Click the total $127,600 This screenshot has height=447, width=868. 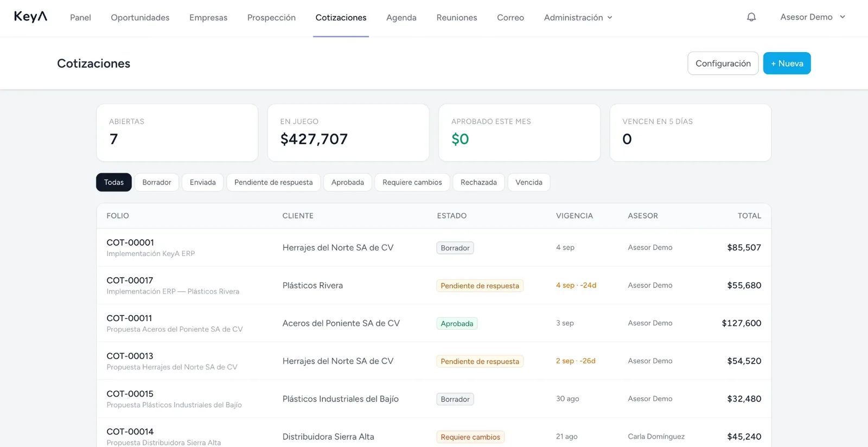click(741, 323)
